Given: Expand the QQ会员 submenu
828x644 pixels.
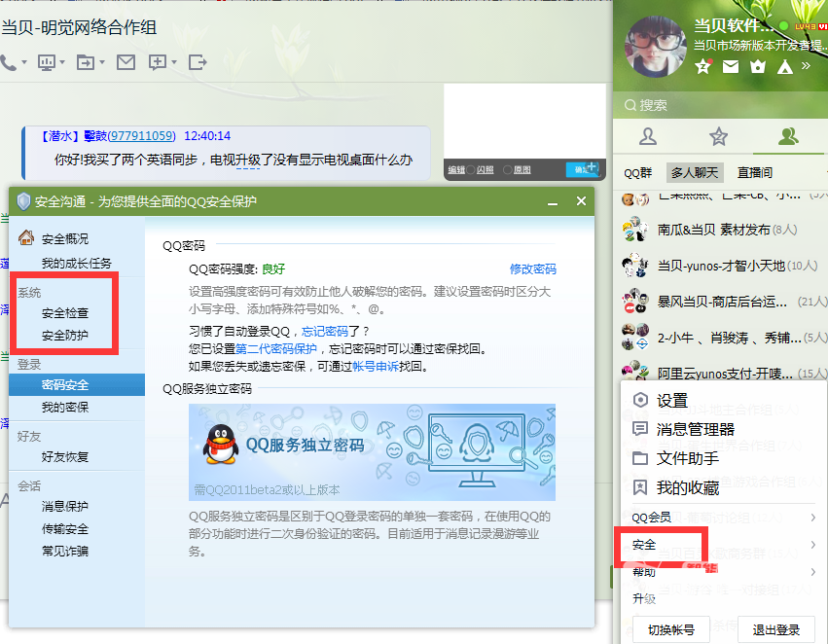Looking at the screenshot, I should click(724, 518).
